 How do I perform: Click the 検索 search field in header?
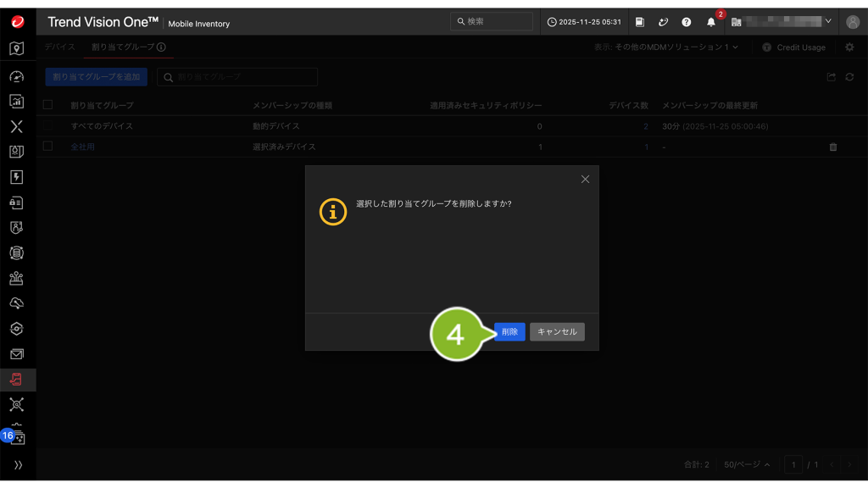point(492,22)
